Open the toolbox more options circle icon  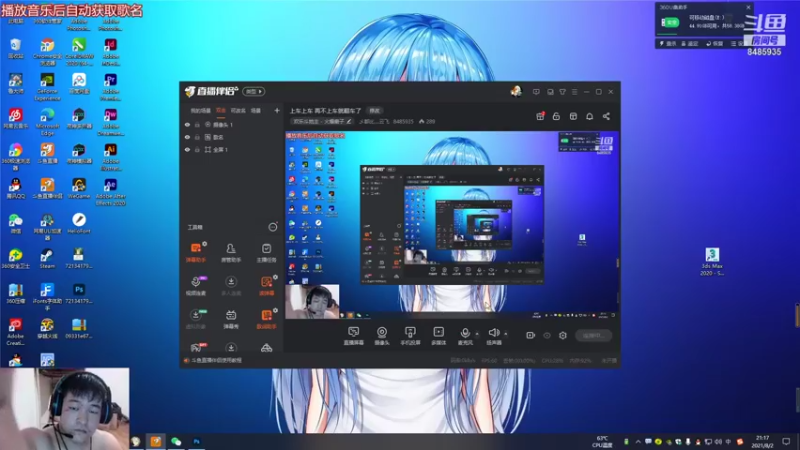pyautogui.click(x=272, y=227)
